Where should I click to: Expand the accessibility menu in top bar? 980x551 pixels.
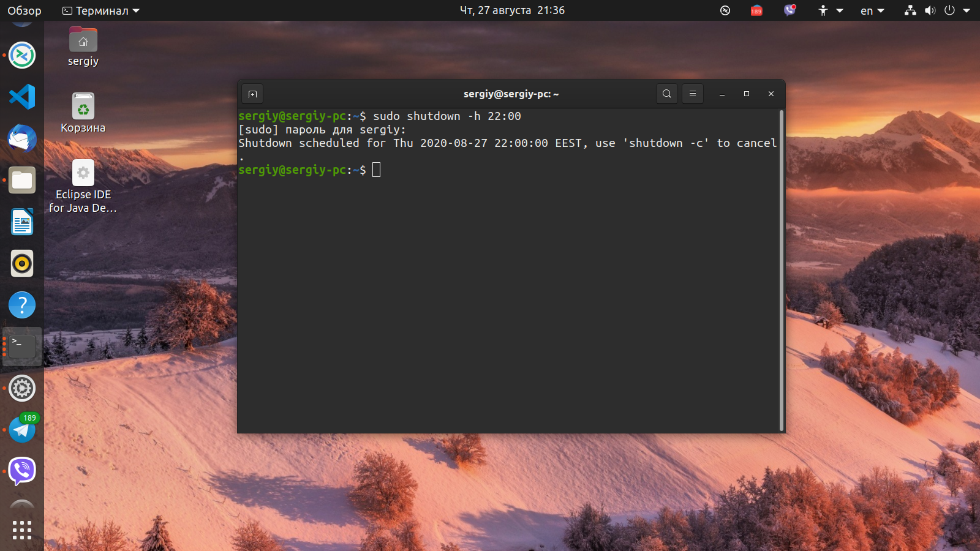830,10
